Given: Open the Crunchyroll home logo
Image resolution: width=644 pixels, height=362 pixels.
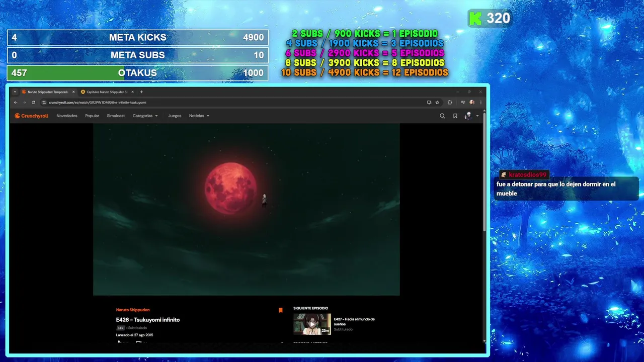Looking at the screenshot, I should [31, 116].
